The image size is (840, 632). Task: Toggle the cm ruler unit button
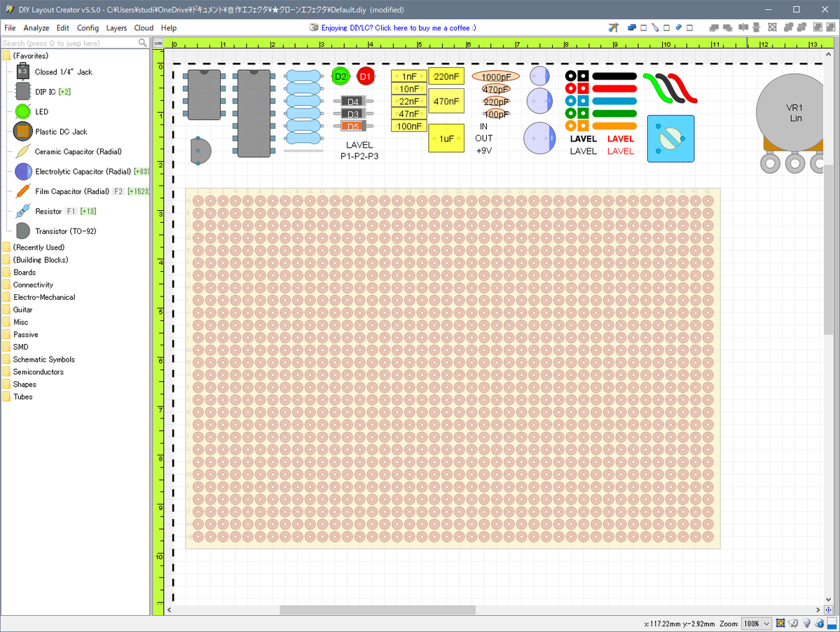[158, 43]
